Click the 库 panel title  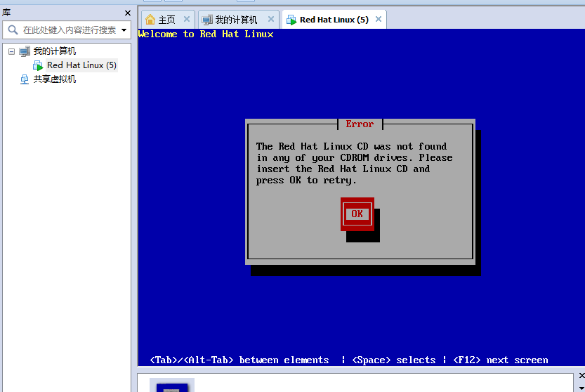coord(6,13)
